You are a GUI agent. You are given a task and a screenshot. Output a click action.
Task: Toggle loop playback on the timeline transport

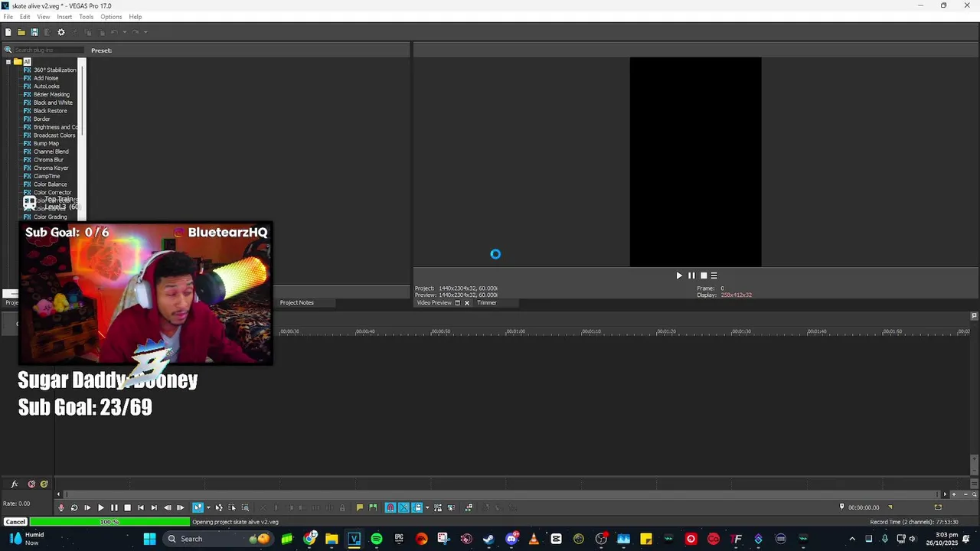tap(74, 507)
